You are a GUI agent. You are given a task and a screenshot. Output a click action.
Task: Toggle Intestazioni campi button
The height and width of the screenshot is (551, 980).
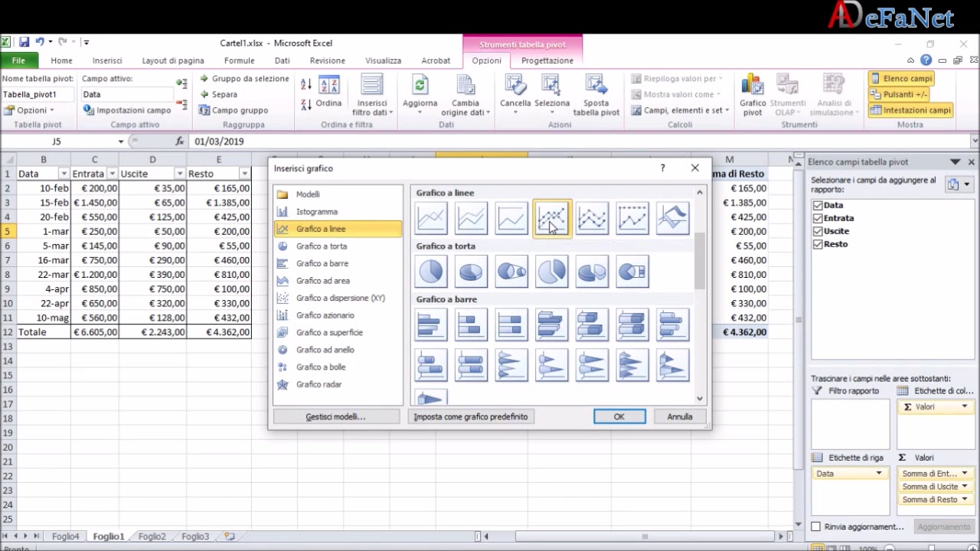tap(910, 110)
